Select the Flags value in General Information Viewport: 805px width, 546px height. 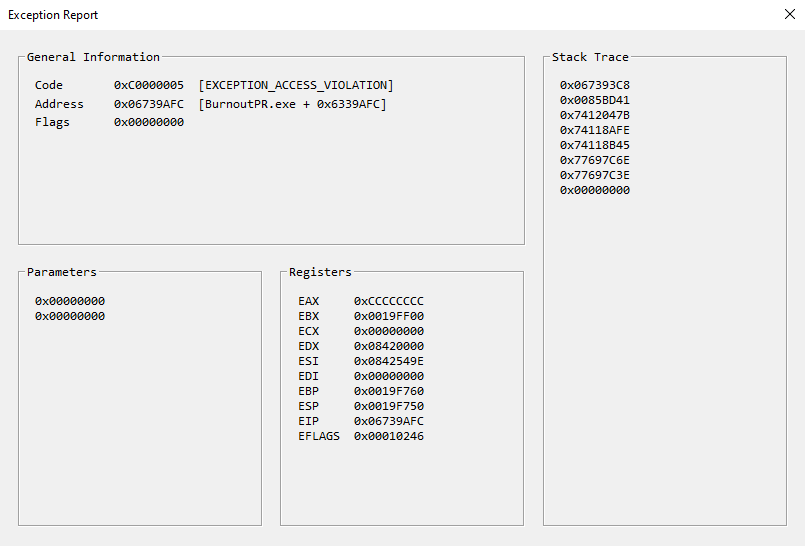pyautogui.click(x=148, y=122)
